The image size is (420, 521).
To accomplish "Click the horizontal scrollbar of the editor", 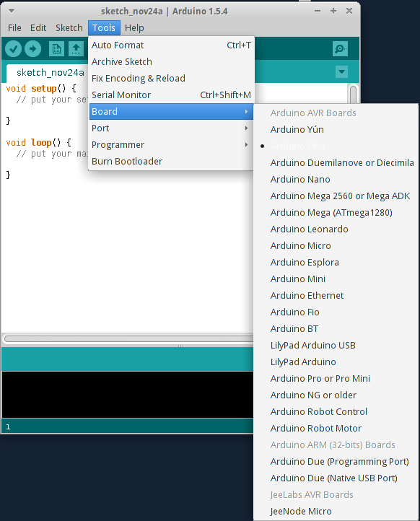I will click(129, 338).
